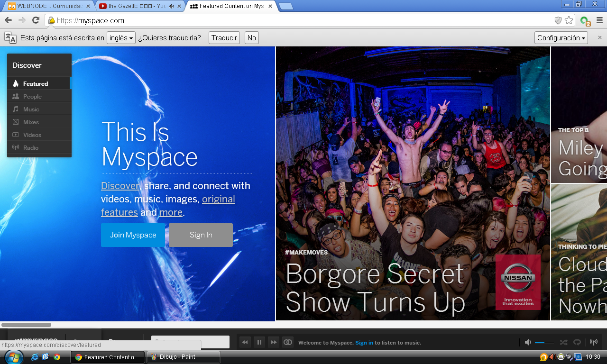
Task: Open the 'Thinking To Pieces' article tile
Action: [579, 252]
